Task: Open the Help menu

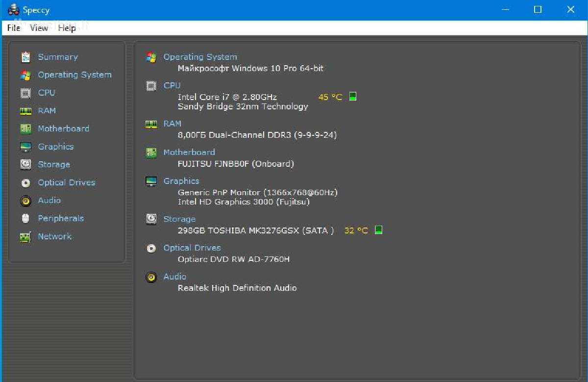Action: point(67,28)
